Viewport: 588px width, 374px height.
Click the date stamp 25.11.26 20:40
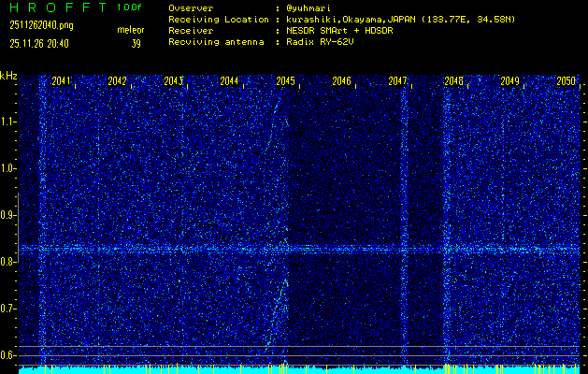tap(39, 44)
